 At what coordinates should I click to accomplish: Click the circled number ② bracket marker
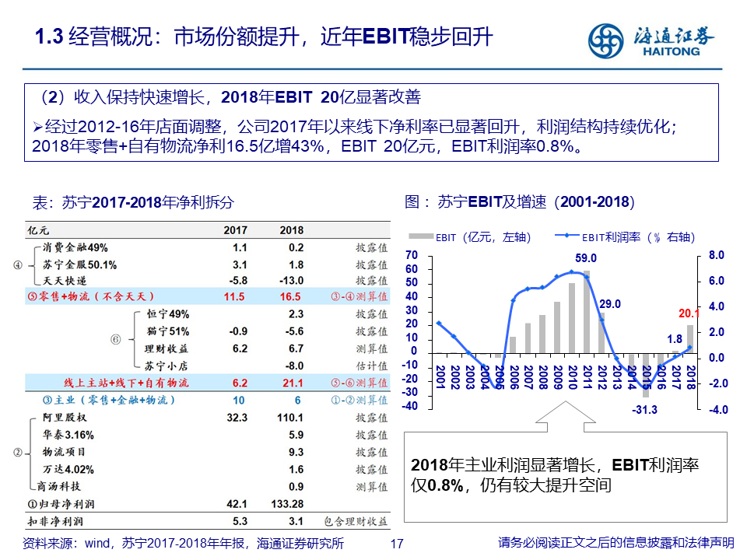point(18,453)
